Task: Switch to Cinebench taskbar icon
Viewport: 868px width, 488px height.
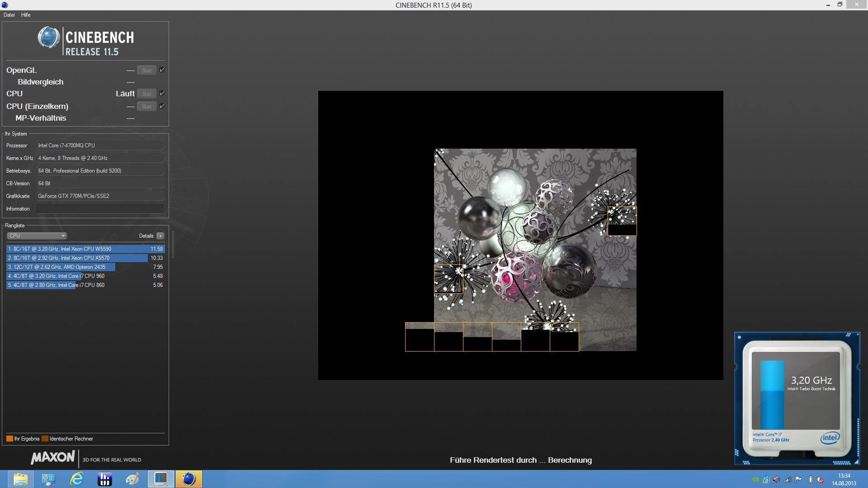Action: [189, 479]
